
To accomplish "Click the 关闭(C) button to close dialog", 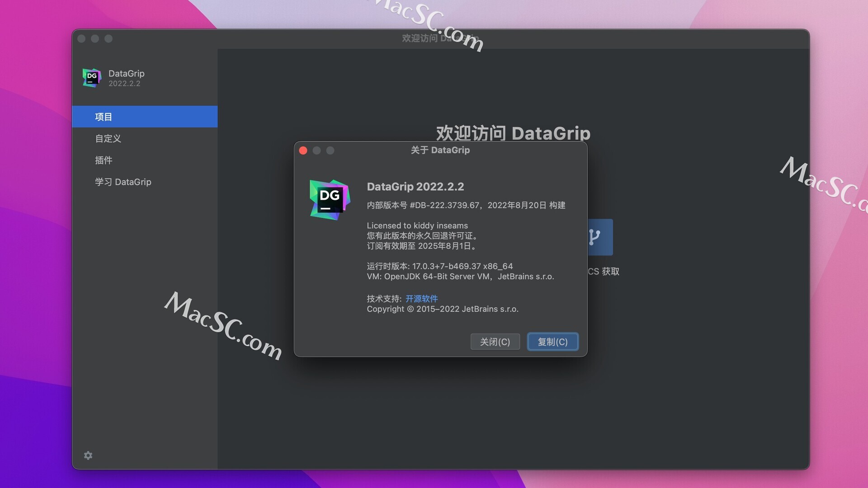I will pos(495,342).
